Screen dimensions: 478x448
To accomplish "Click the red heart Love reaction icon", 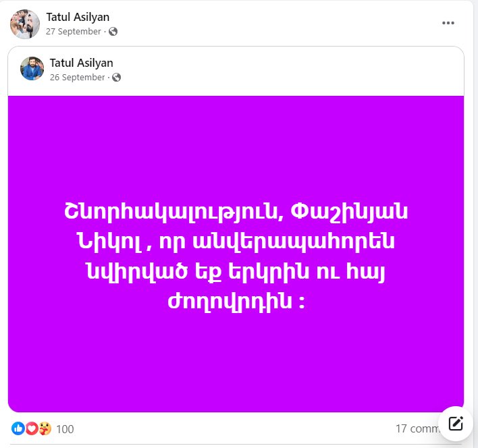I will pyautogui.click(x=32, y=428).
